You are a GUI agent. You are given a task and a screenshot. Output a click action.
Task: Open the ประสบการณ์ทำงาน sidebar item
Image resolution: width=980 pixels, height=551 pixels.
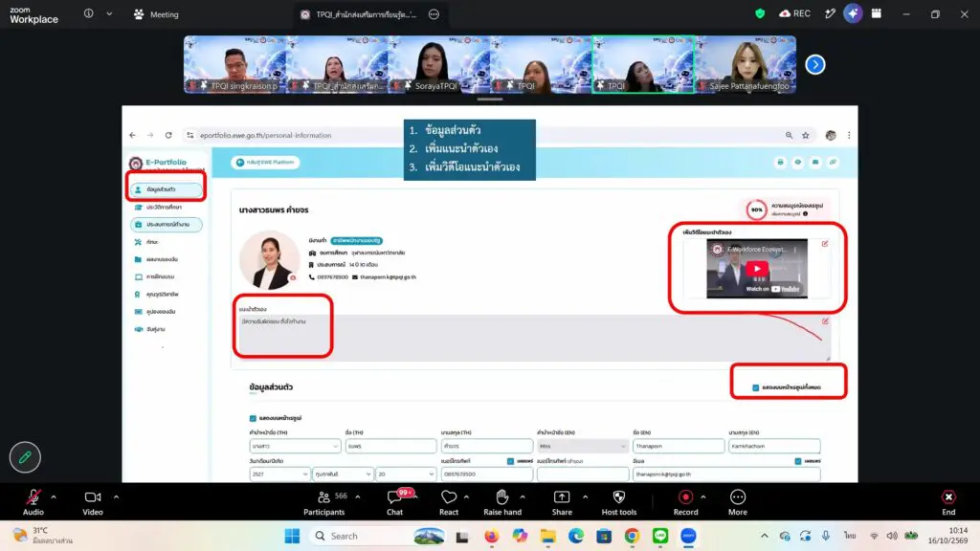point(167,224)
